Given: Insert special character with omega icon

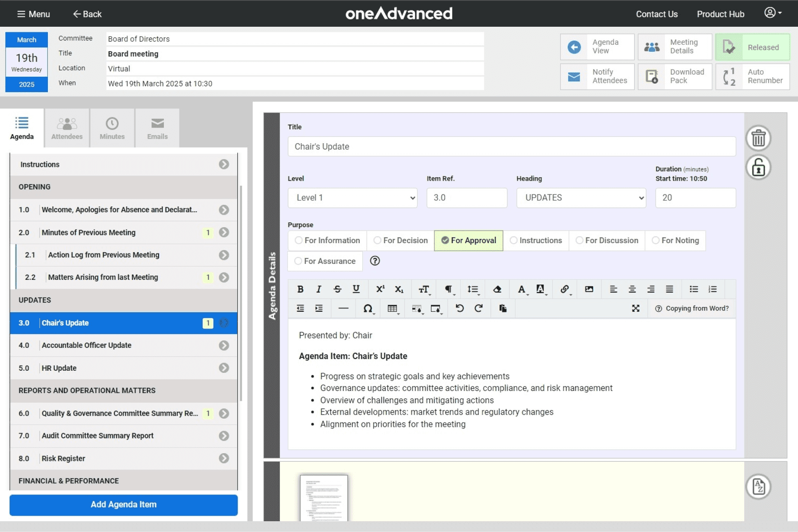Looking at the screenshot, I should (368, 308).
